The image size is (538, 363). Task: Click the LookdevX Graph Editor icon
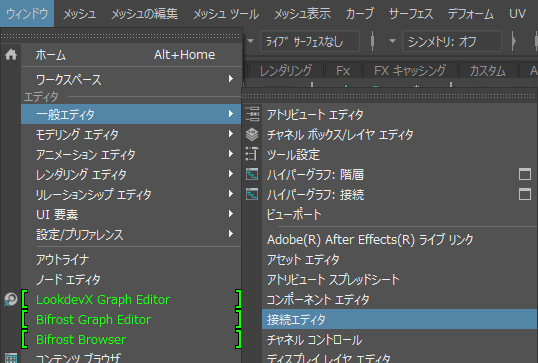pyautogui.click(x=11, y=299)
